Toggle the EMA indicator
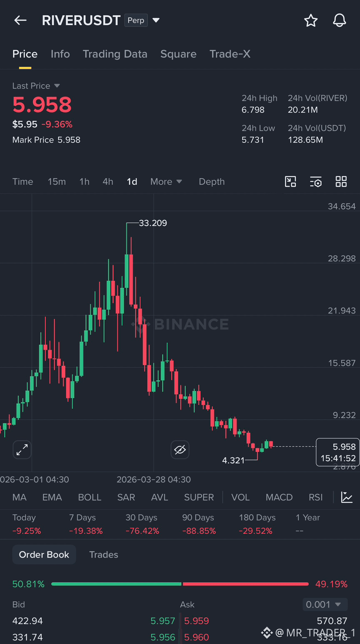360x644 pixels. point(52,497)
